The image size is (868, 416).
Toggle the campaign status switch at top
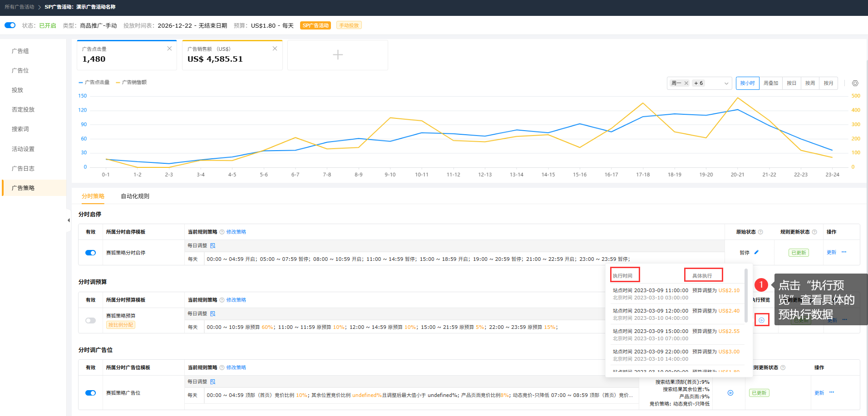10,25
